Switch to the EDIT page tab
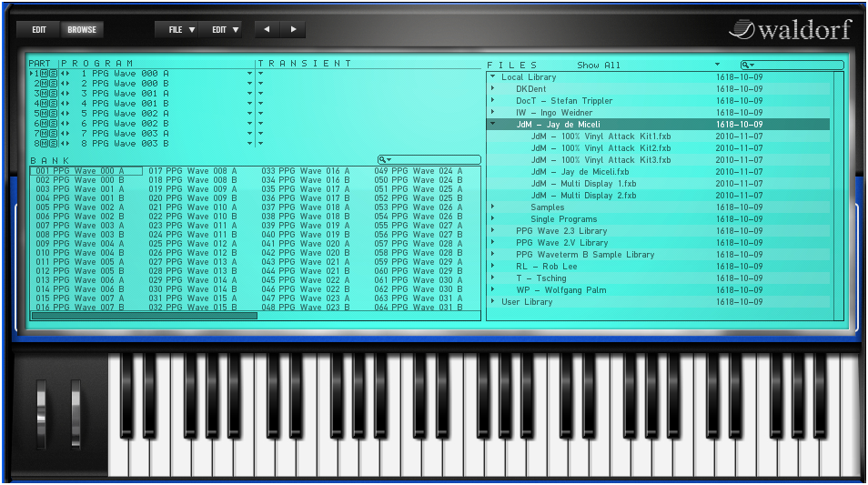Viewport: 868px width, 485px height. click(39, 29)
